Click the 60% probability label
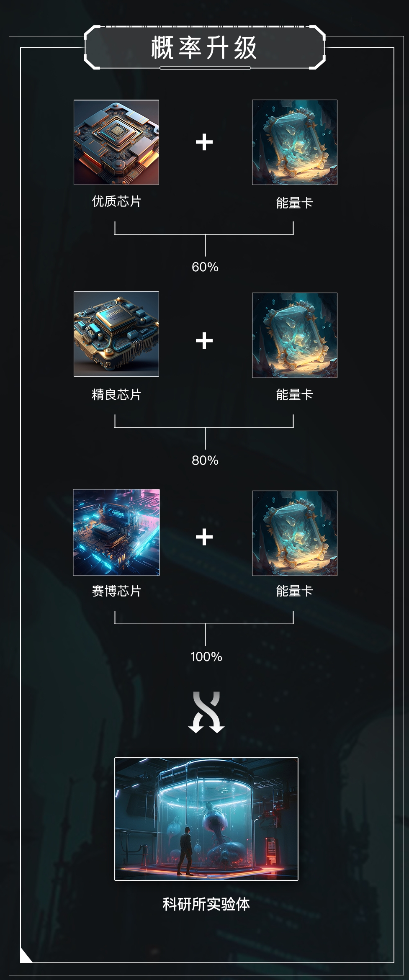Screen dimensions: 409x980 [205, 267]
